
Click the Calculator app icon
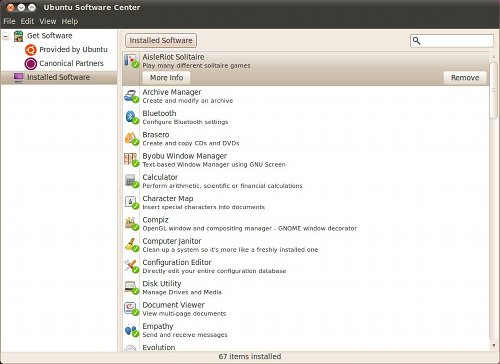[131, 182]
